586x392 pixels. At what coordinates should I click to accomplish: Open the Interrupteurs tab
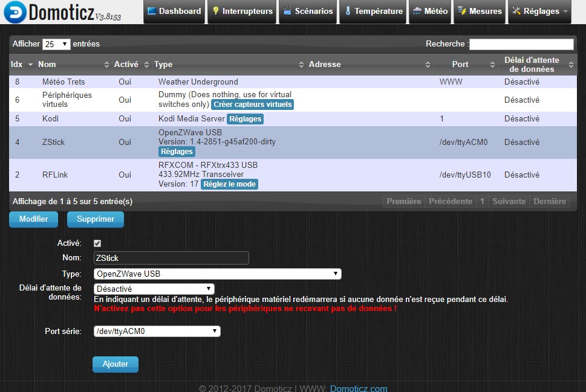[242, 11]
